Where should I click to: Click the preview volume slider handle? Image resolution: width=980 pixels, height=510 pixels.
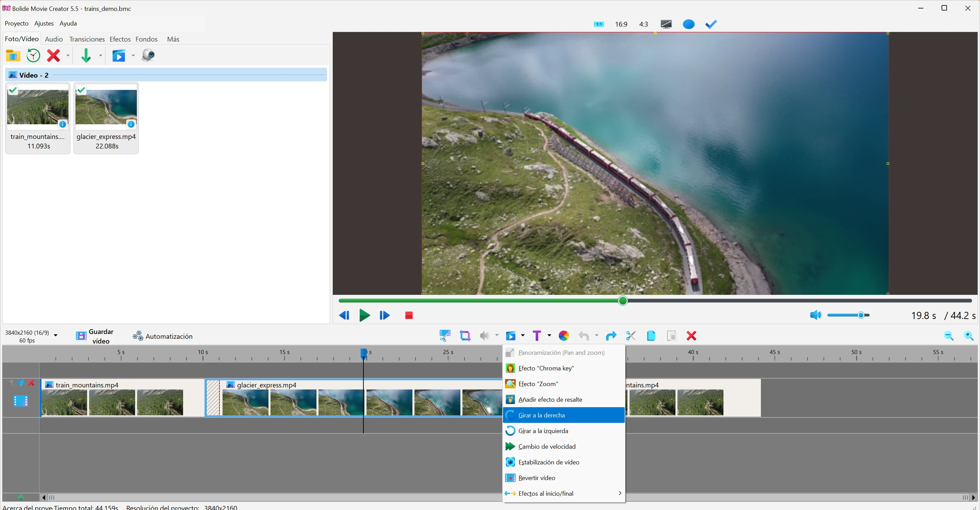click(861, 315)
